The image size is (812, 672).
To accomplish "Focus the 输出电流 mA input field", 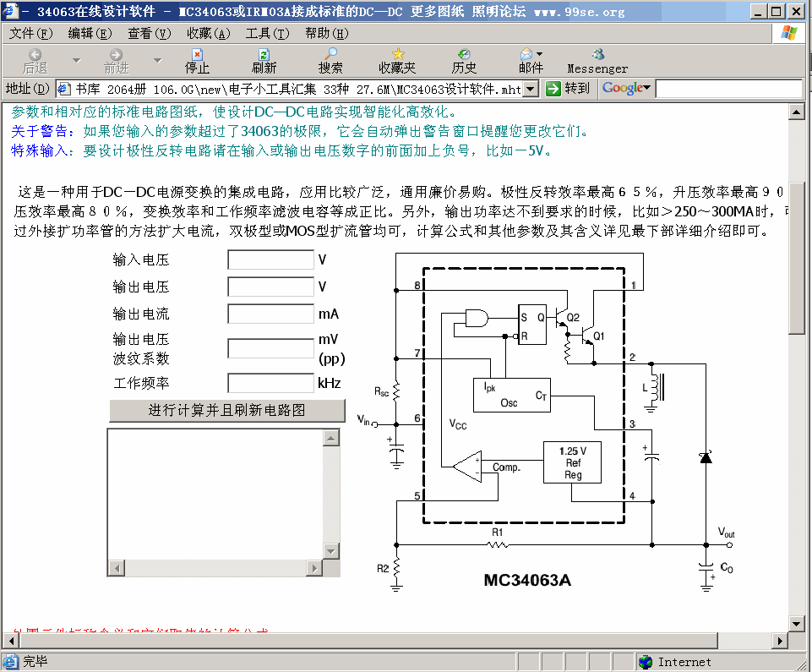I will pyautogui.click(x=270, y=314).
